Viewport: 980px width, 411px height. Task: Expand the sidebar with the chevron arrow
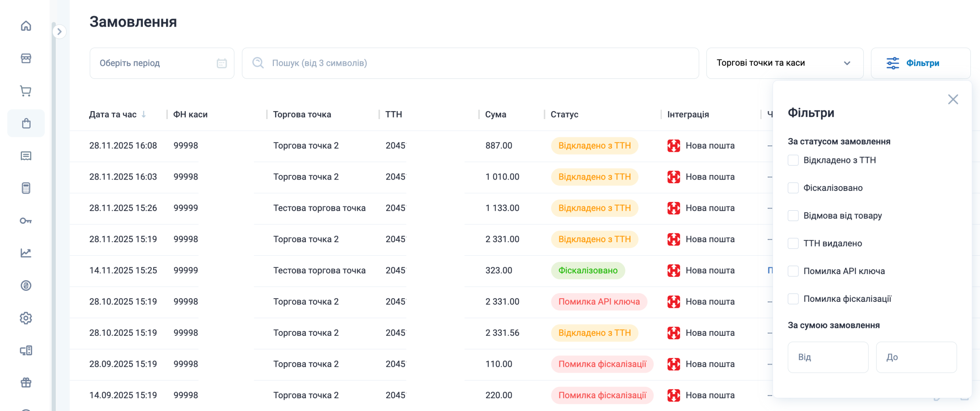(59, 31)
